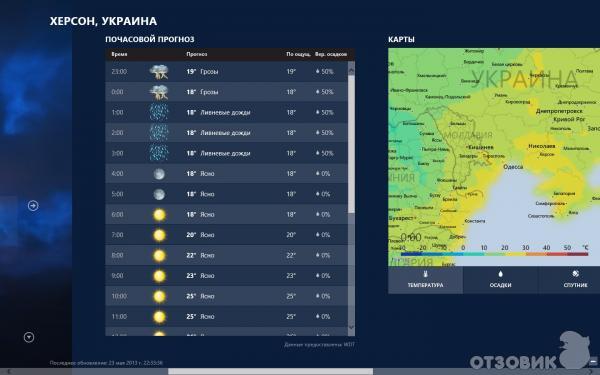Image resolution: width=600 pixels, height=375 pixels.
Task: Open the Ukraine temperature map
Action: point(494,157)
